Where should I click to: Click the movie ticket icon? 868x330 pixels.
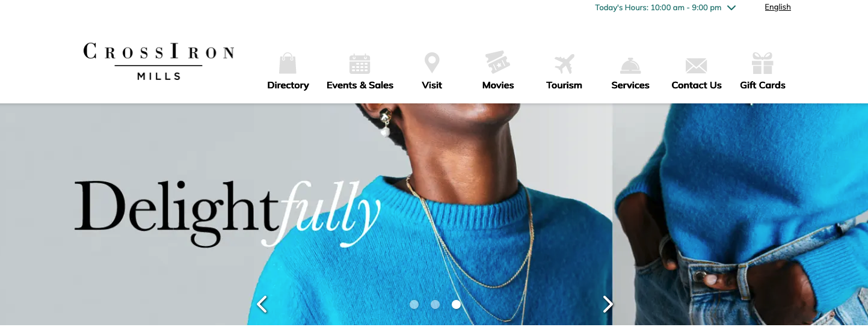pyautogui.click(x=498, y=63)
